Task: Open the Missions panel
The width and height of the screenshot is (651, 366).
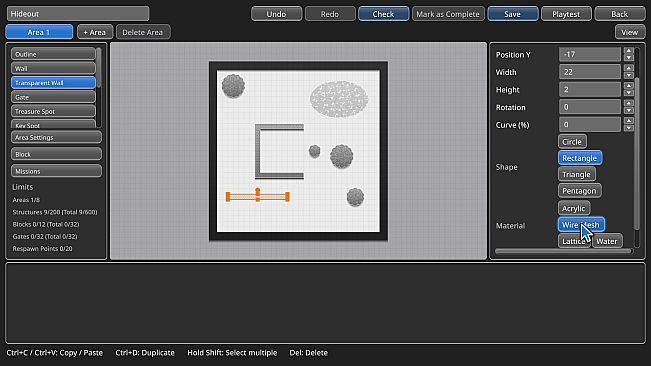Action: tap(56, 171)
